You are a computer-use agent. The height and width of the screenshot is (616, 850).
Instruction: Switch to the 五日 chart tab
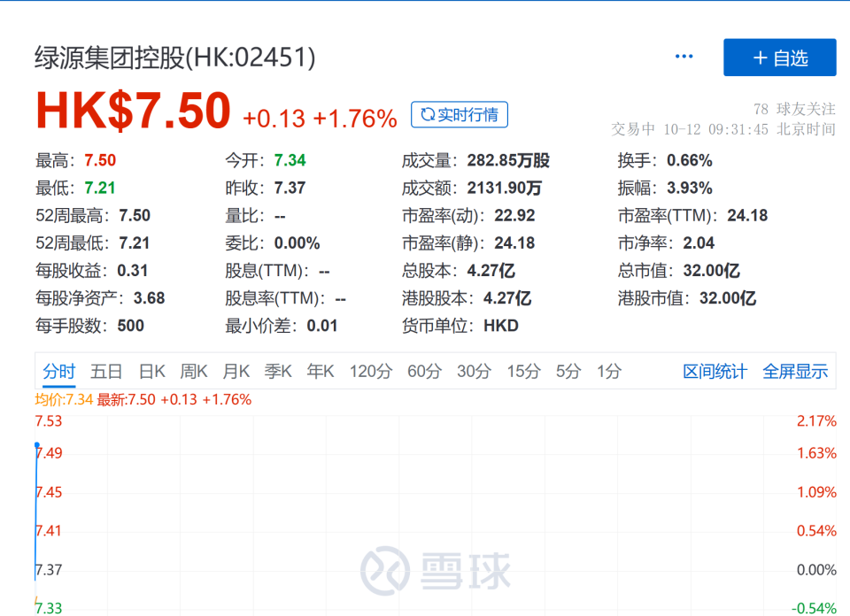[x=106, y=372]
